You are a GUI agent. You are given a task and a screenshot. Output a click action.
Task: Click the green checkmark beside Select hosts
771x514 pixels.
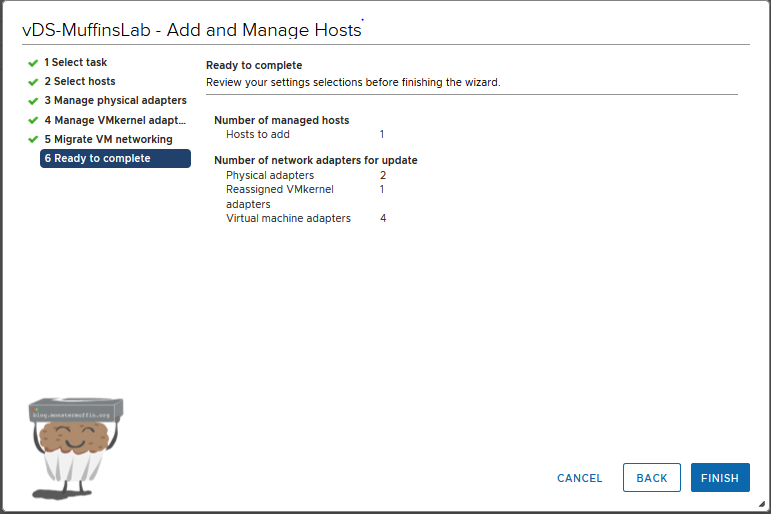click(33, 82)
